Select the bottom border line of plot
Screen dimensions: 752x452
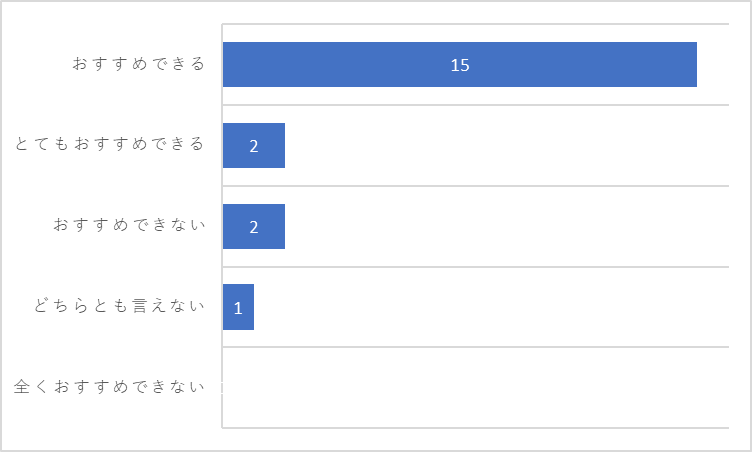476,428
